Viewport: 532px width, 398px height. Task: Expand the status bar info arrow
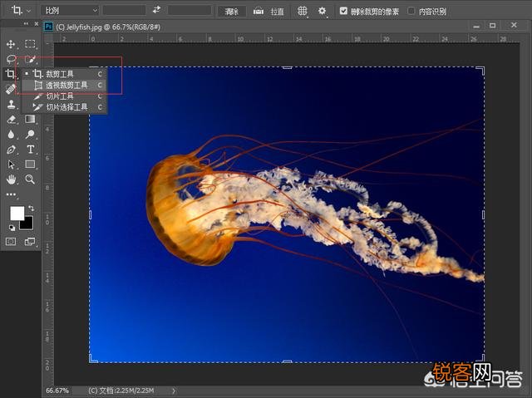(x=174, y=391)
